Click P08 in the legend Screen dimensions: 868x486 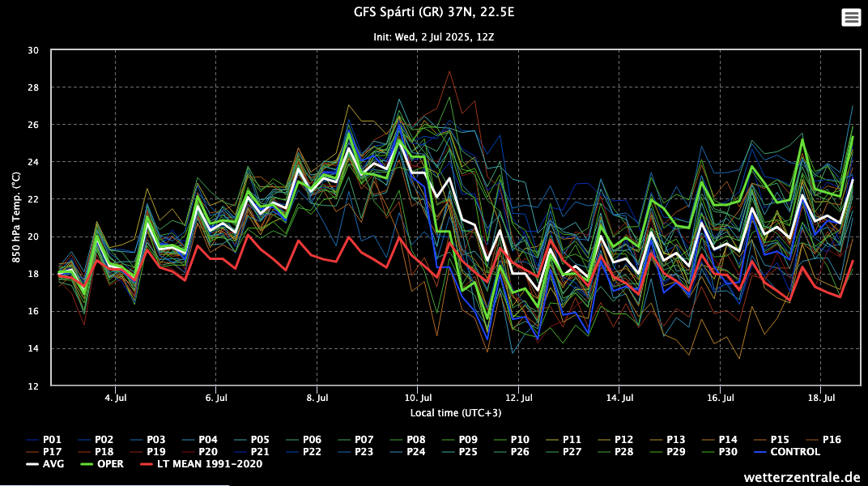pyautogui.click(x=416, y=439)
